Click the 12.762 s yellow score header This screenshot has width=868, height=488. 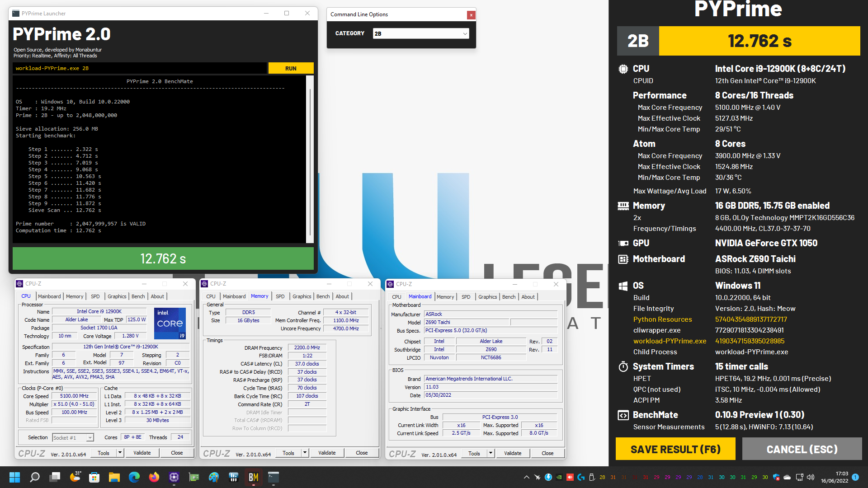pos(759,41)
